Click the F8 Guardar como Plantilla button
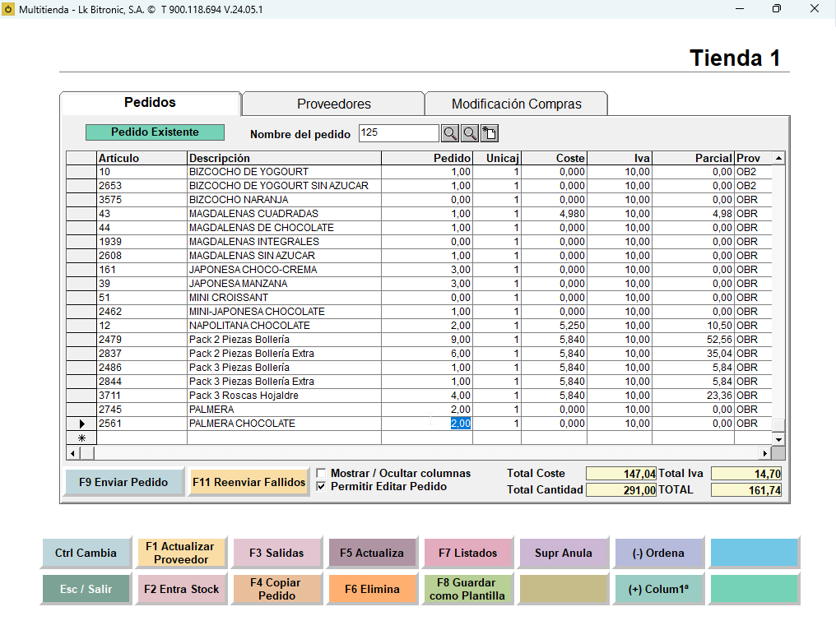The image size is (836, 644). click(x=467, y=589)
